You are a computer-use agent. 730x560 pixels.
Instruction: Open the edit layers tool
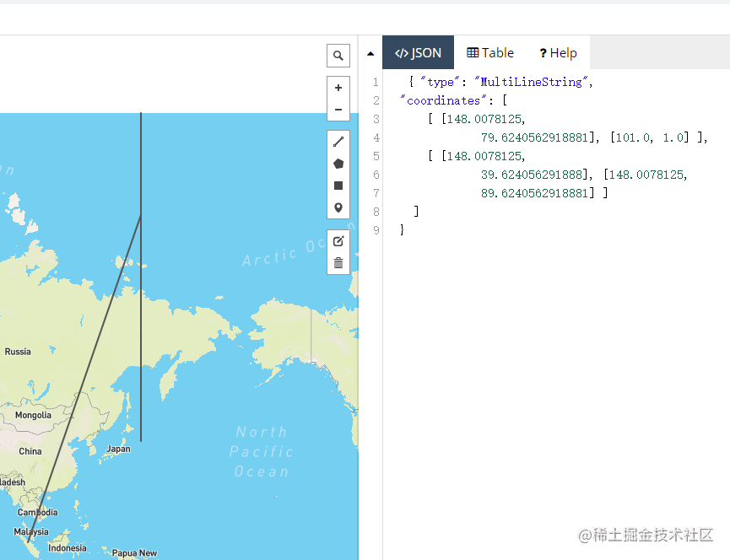(338, 240)
